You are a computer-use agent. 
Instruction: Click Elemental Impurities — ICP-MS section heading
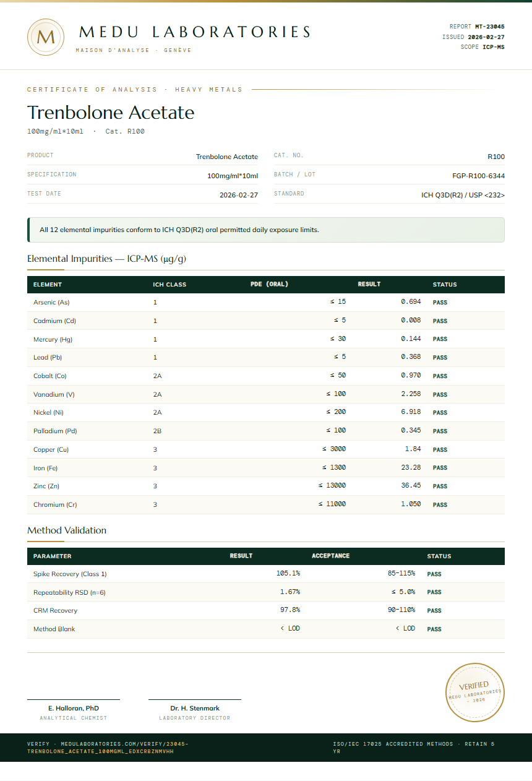(106, 259)
